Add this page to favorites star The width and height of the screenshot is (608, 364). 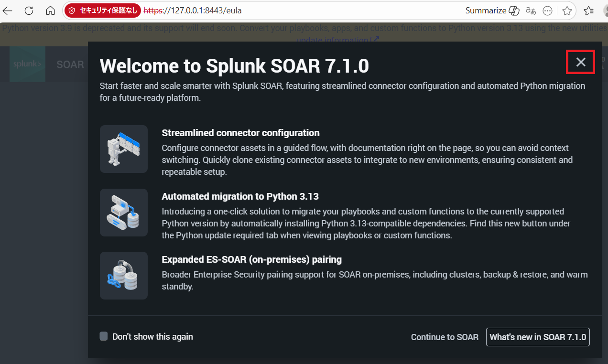(567, 11)
